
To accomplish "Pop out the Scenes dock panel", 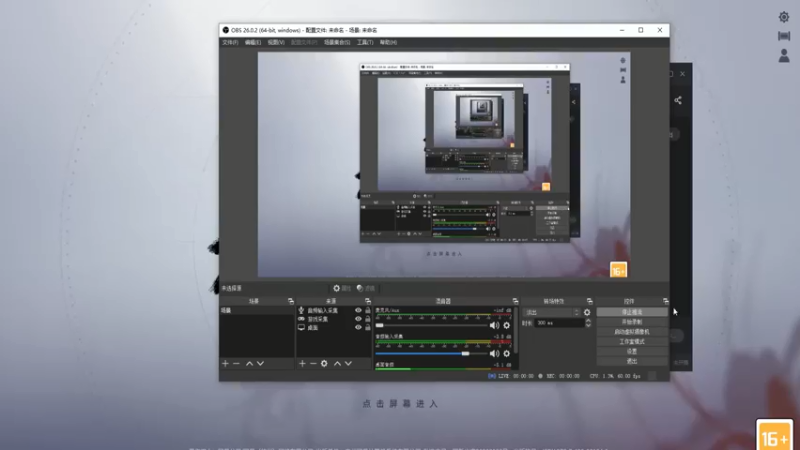I will (x=291, y=301).
